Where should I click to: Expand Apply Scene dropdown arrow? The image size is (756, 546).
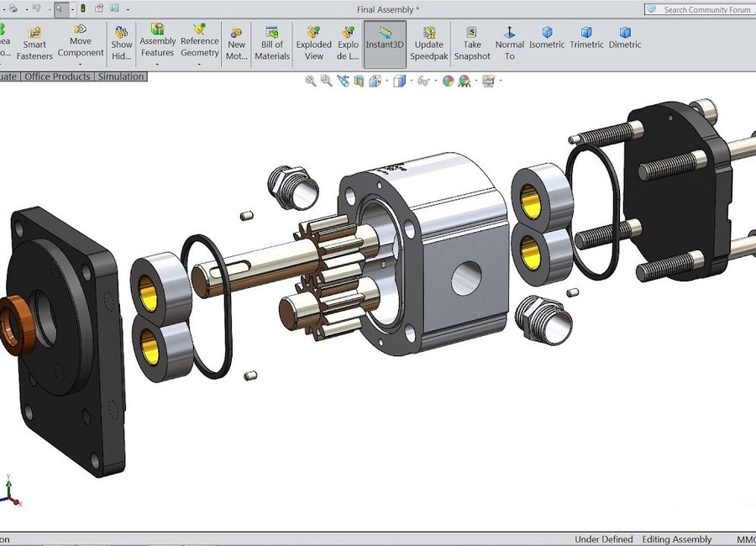tap(476, 81)
